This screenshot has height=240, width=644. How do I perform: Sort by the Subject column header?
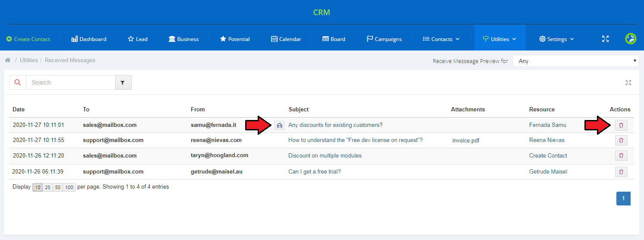[x=299, y=109]
